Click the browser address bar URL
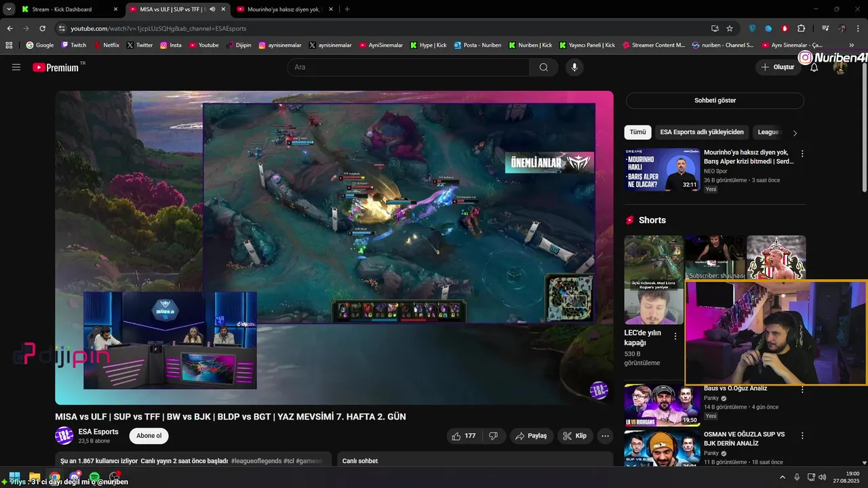 click(159, 28)
